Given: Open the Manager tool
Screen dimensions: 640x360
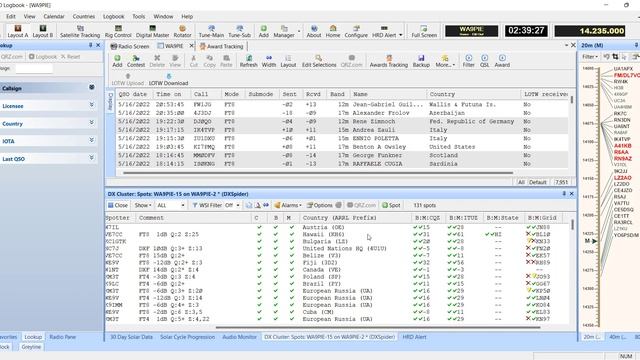Looking at the screenshot, I should [284, 31].
